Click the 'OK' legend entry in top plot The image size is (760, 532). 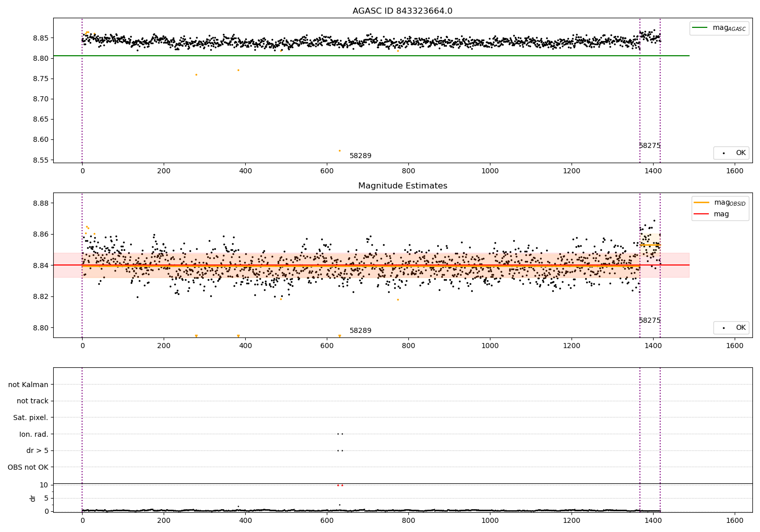coord(733,153)
